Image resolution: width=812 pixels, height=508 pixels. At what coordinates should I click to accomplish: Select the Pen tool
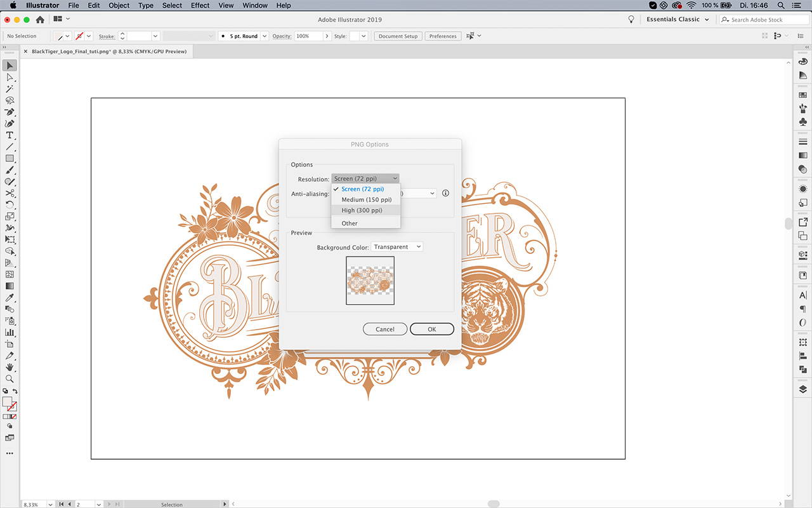click(x=10, y=112)
